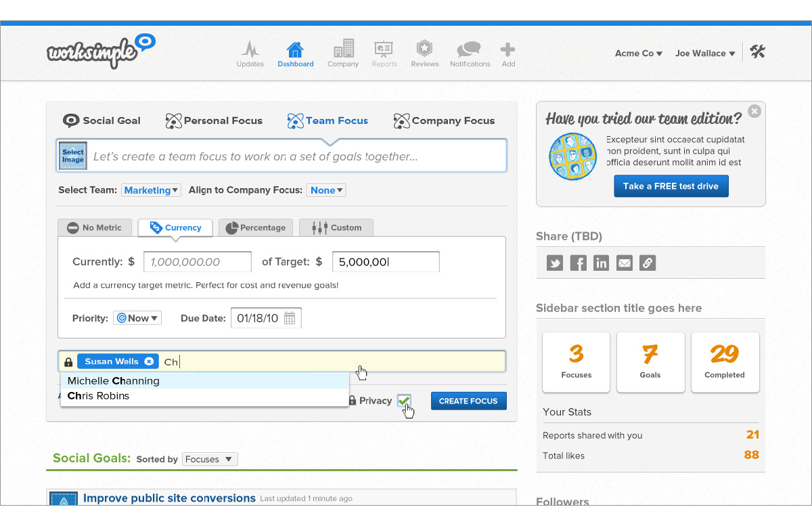
Task: Open settings tools icon in header
Action: pos(757,52)
